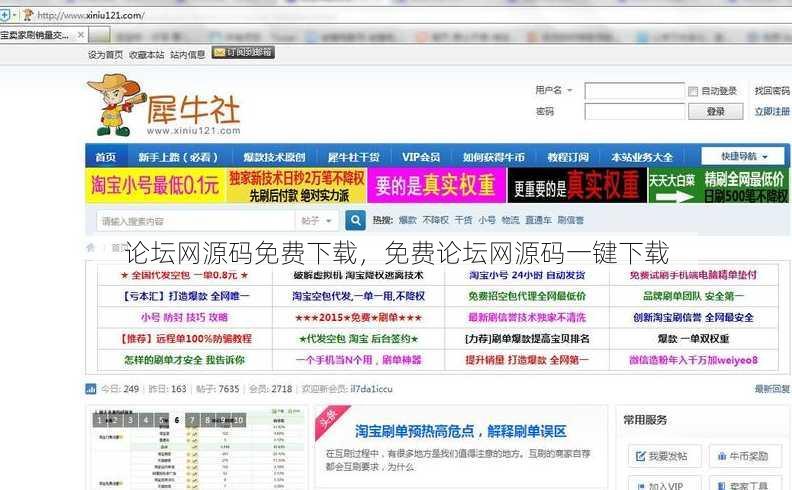Click the 淘宝小号最低0.1元 banner
Image resolution: width=792 pixels, height=490 pixels.
point(156,185)
